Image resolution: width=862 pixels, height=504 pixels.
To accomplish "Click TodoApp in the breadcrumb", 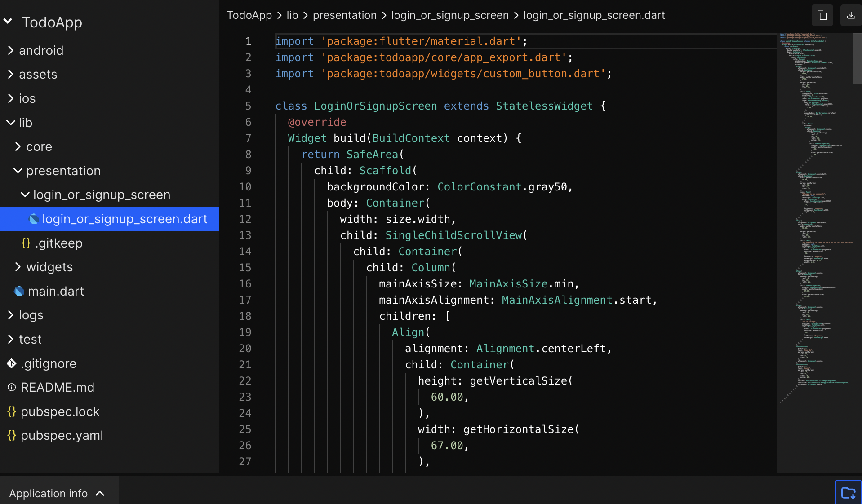I will point(249,15).
